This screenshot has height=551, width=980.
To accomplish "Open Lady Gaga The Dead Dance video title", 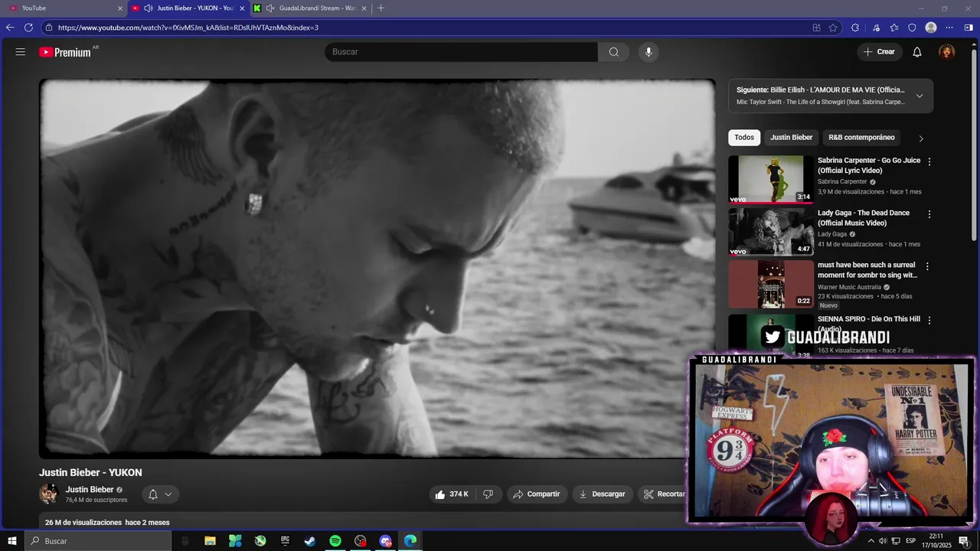I will (x=864, y=218).
